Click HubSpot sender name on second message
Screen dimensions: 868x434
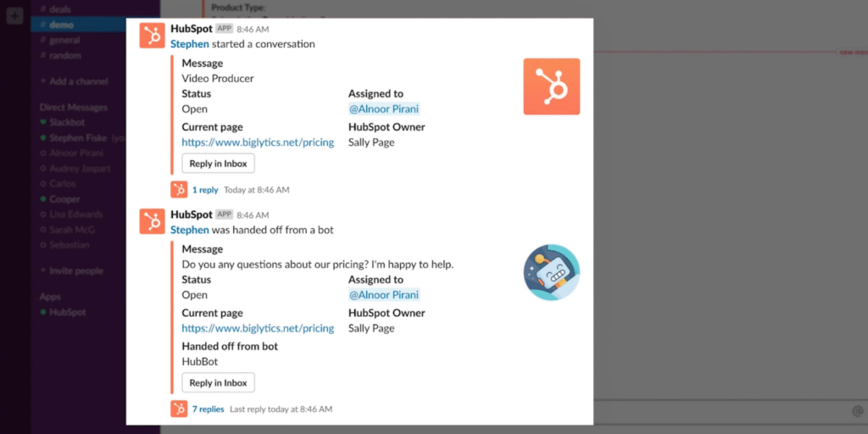point(192,214)
